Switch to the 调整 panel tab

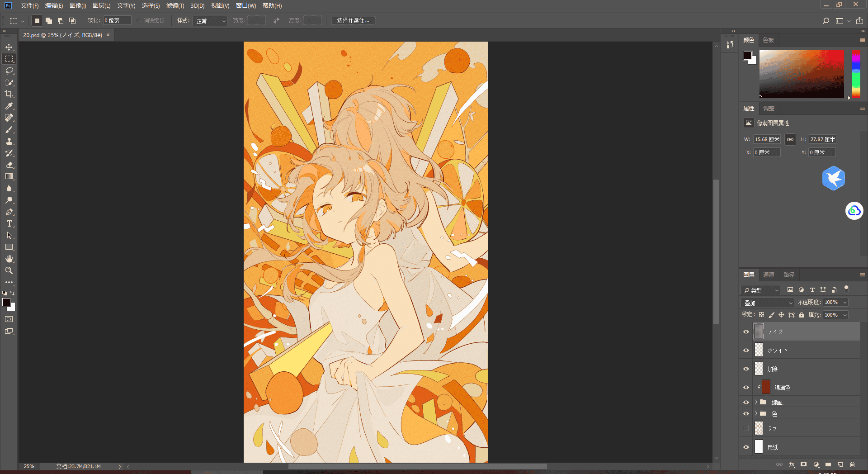(769, 108)
